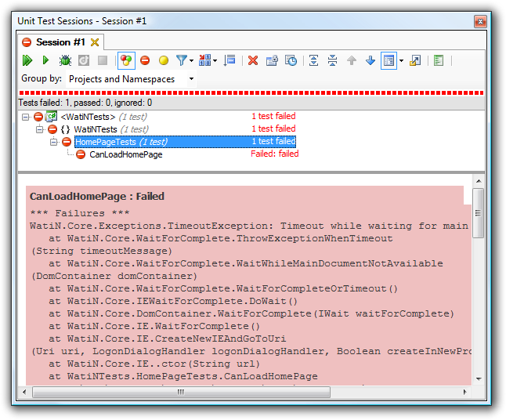Screen dimensions: 506x420
Task: Open the output panel layout dropdown arrow
Action: (401, 60)
